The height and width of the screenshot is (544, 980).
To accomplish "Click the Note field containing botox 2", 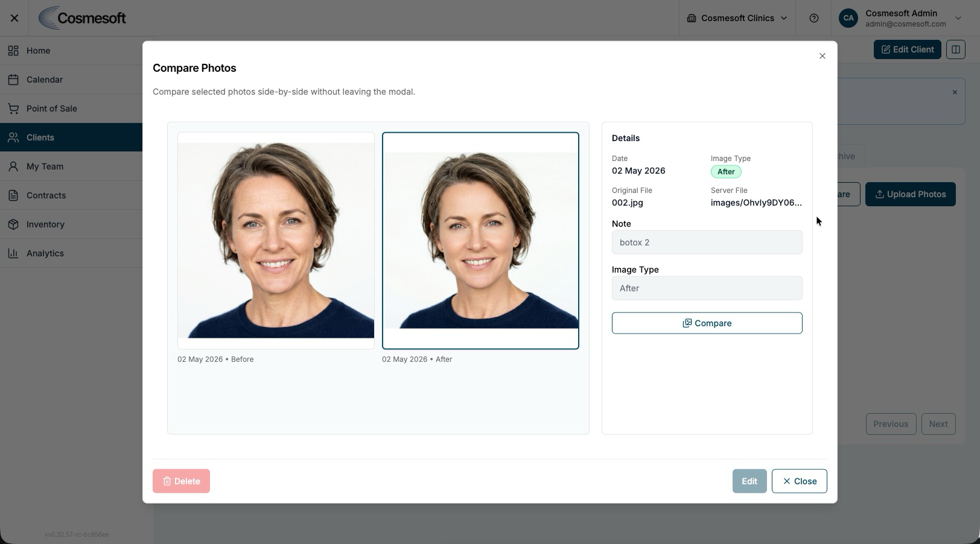I will 707,242.
